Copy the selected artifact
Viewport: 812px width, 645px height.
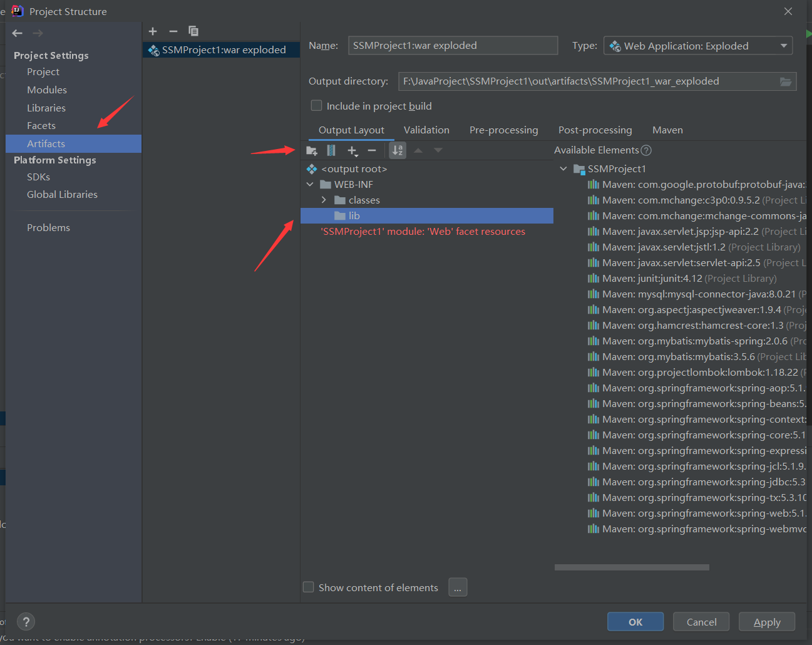193,31
